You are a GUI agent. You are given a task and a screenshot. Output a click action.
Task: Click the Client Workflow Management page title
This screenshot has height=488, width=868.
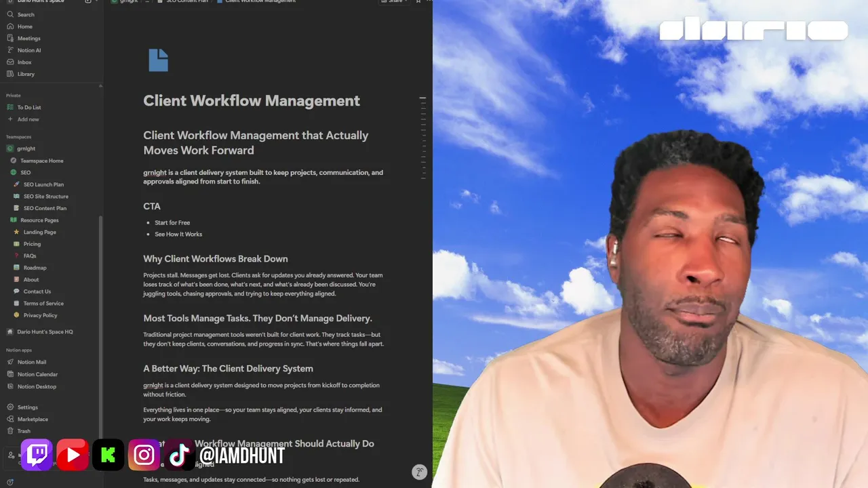(x=252, y=101)
